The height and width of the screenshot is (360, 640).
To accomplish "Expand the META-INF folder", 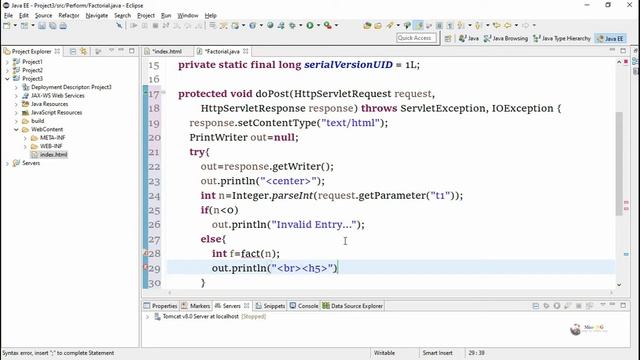I will [x=25, y=138].
